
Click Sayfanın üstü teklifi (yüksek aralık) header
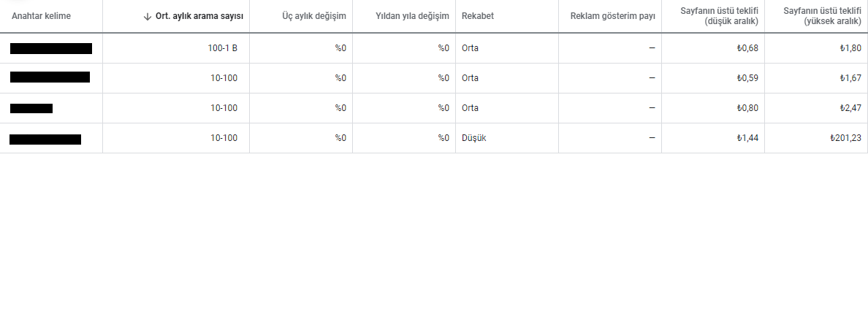823,16
